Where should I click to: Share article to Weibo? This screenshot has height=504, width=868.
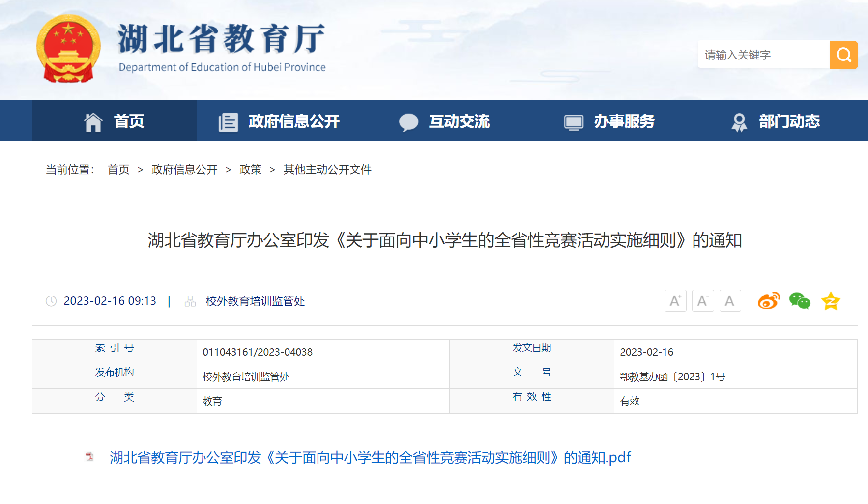(x=769, y=300)
